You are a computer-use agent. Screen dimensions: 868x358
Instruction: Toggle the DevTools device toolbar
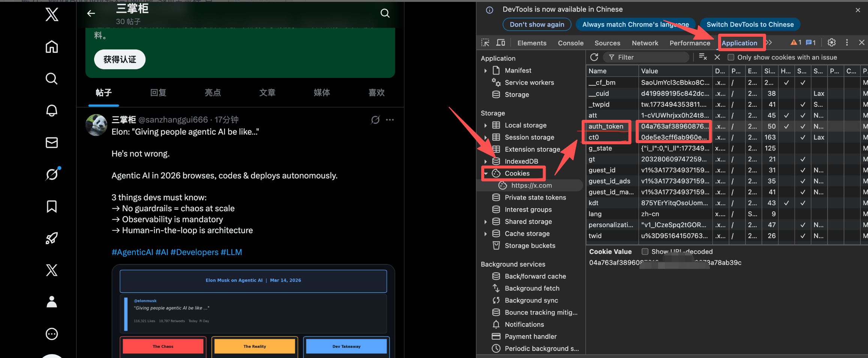tap(501, 43)
